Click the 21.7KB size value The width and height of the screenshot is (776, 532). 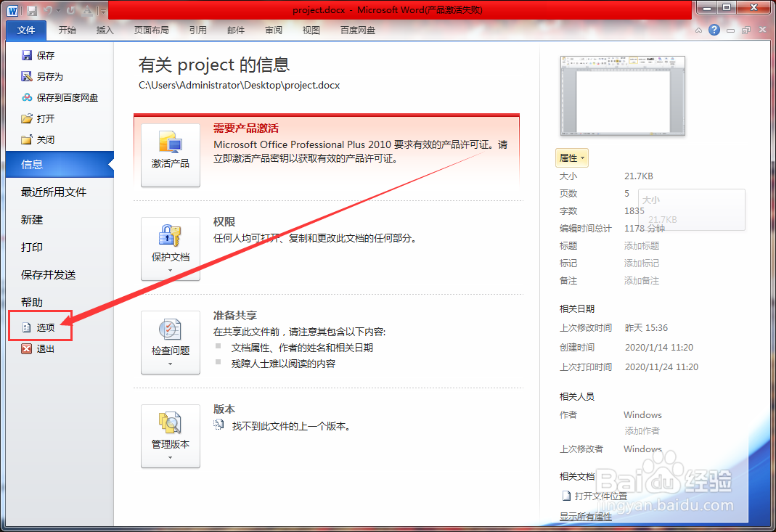pyautogui.click(x=638, y=176)
